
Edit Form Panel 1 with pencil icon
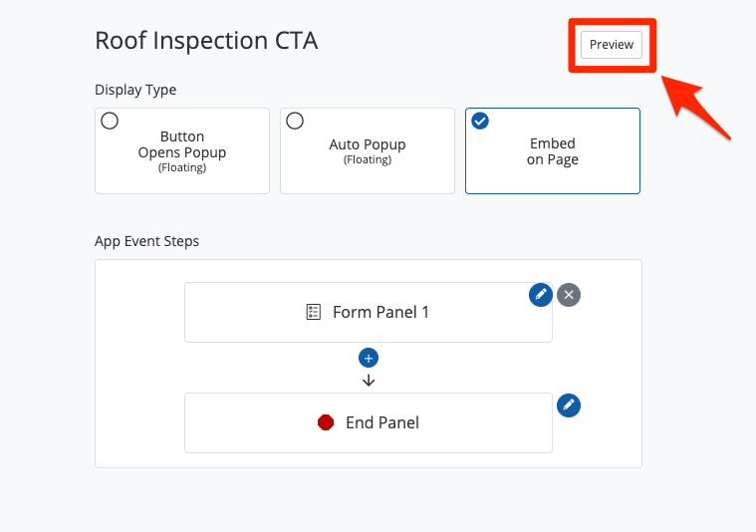541,295
